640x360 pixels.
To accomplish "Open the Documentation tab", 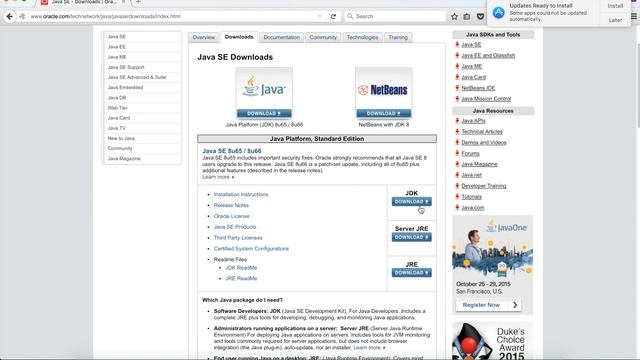I will click(x=281, y=37).
